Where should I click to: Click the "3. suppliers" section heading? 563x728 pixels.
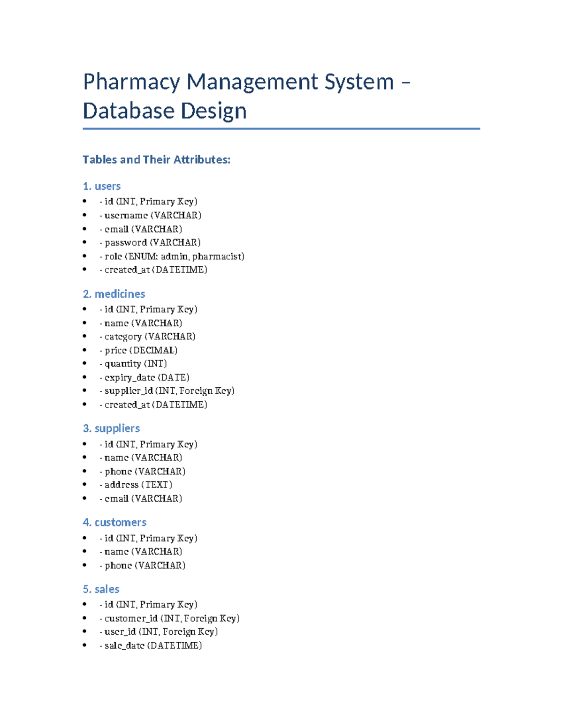[111, 428]
